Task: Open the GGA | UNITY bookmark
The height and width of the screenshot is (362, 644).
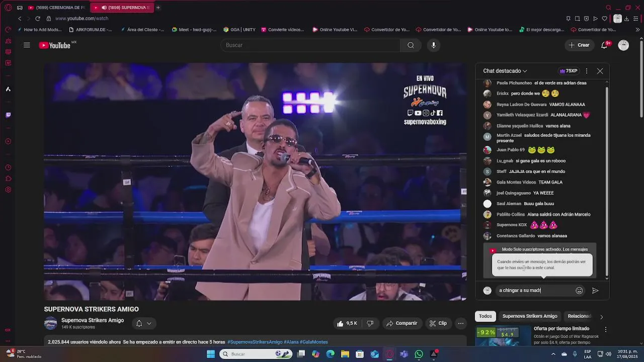Action: (239, 30)
